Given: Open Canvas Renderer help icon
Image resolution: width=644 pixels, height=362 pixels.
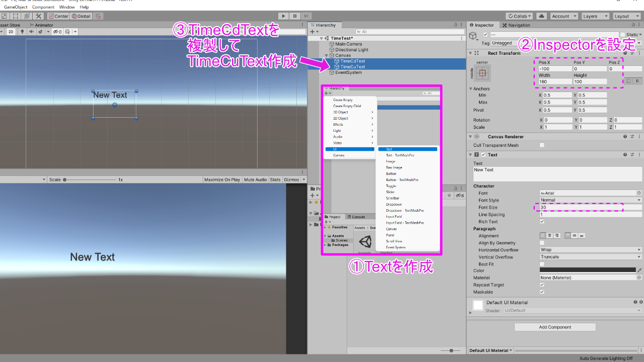Looking at the screenshot, I should click(x=625, y=137).
